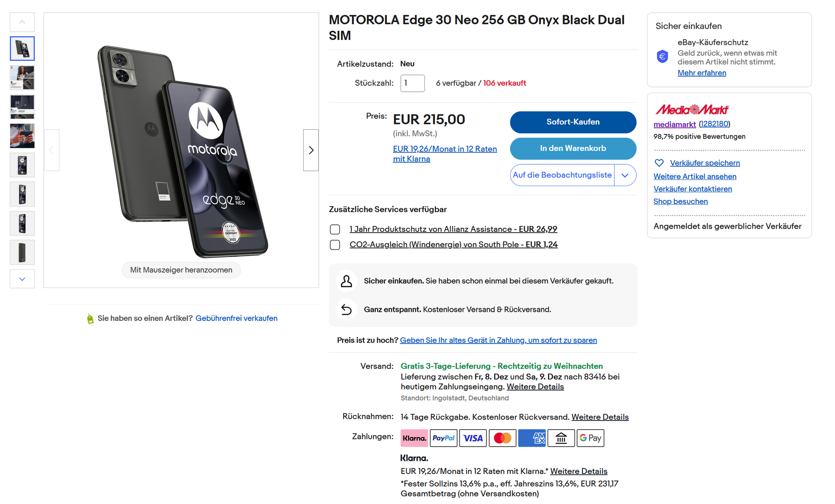Click the heart icon to save seller
This screenshot has width=835, height=504.
click(659, 163)
